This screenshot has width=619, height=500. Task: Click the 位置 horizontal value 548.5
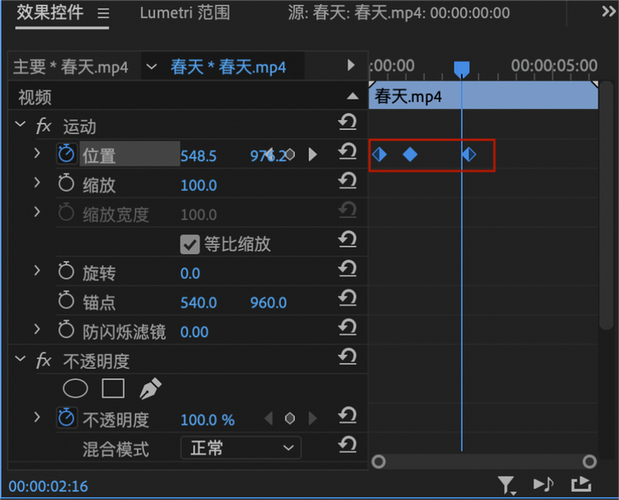pyautogui.click(x=198, y=156)
